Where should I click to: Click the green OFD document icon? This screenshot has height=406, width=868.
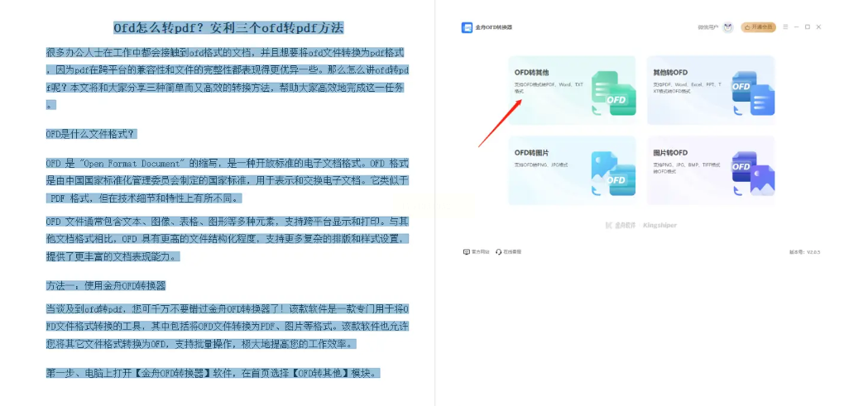point(613,93)
